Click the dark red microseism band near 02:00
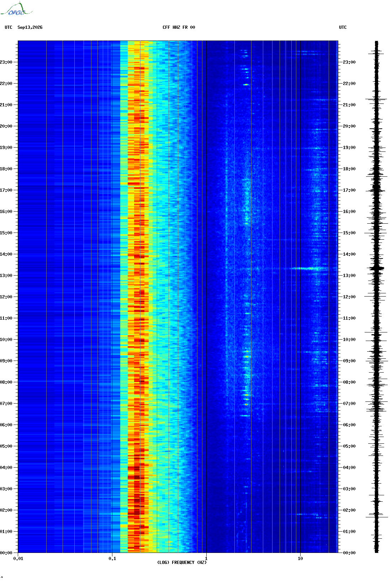Screen dimensions: 392x581 [x=136, y=511]
